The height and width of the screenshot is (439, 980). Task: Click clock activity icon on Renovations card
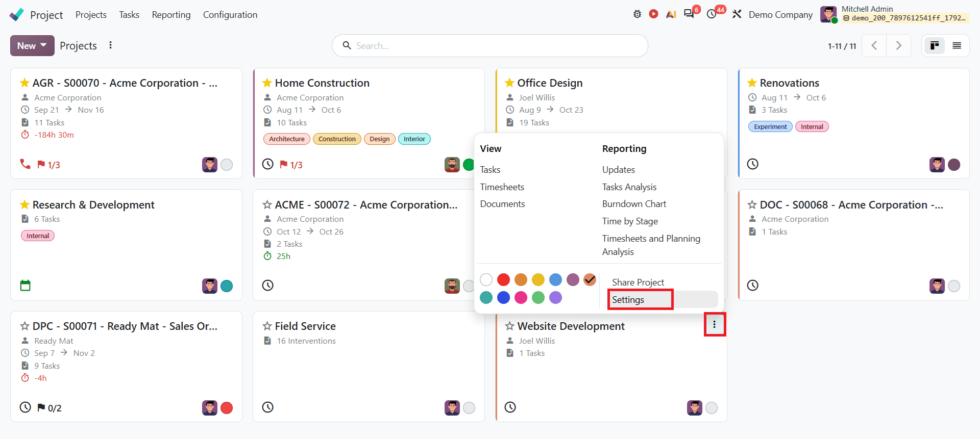(x=753, y=164)
